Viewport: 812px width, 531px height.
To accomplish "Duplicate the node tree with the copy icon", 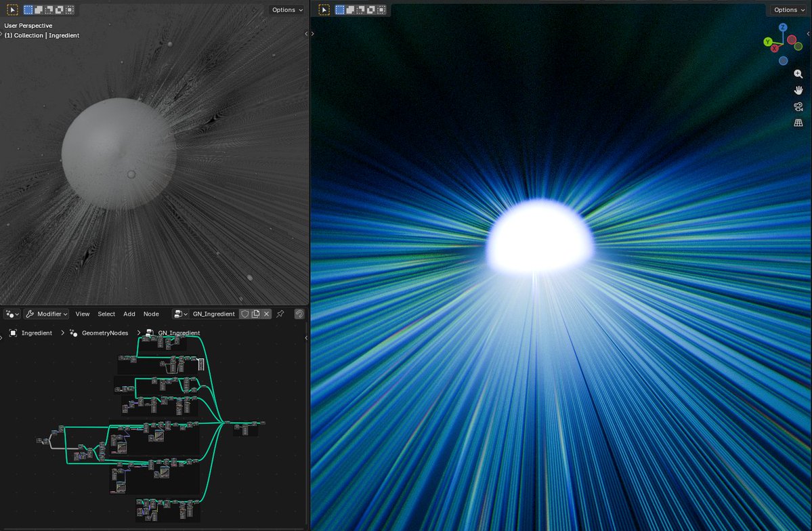I will coord(255,314).
